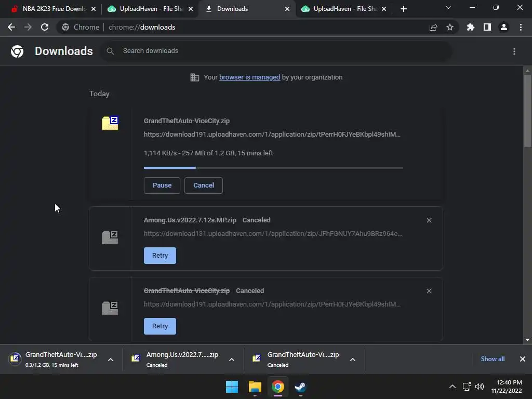
Task: Close the Downloads tab
Action: [x=287, y=9]
